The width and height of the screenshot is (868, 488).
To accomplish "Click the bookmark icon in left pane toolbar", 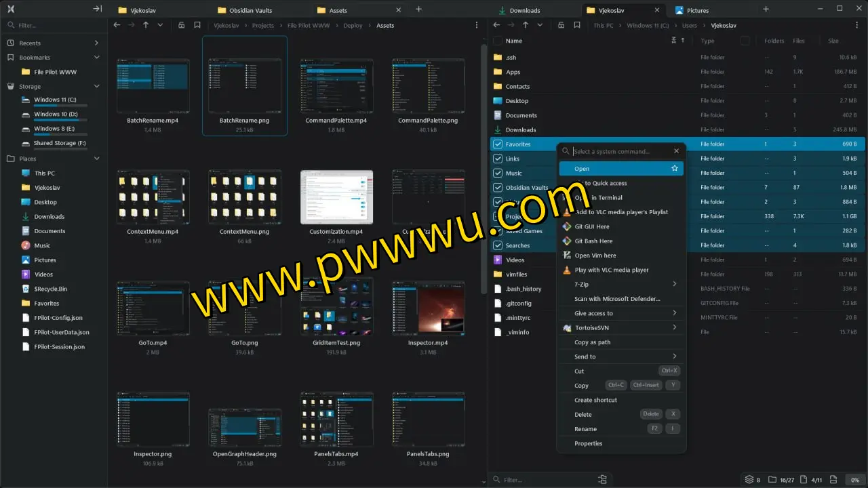I will 197,25.
